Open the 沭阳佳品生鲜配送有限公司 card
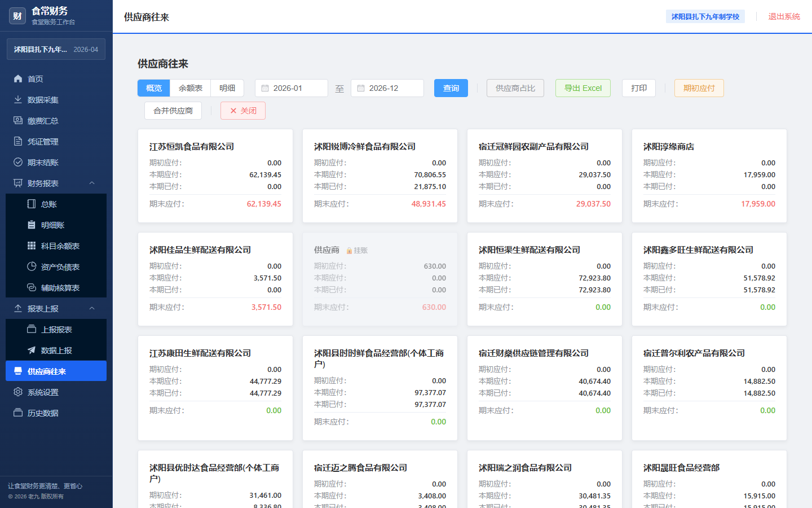Viewport: 812px width, 508px height. coord(215,279)
